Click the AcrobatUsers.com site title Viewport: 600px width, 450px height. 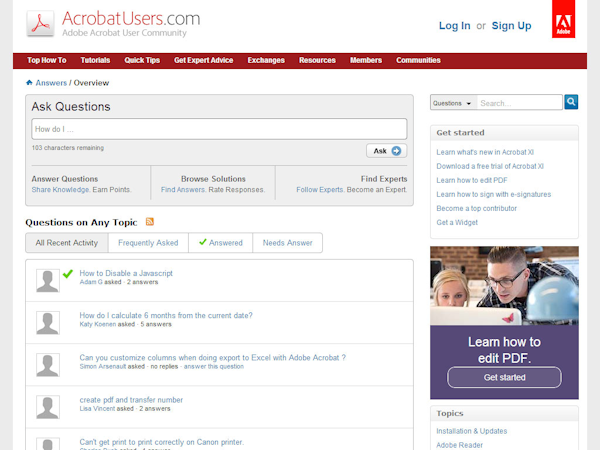tap(131, 18)
